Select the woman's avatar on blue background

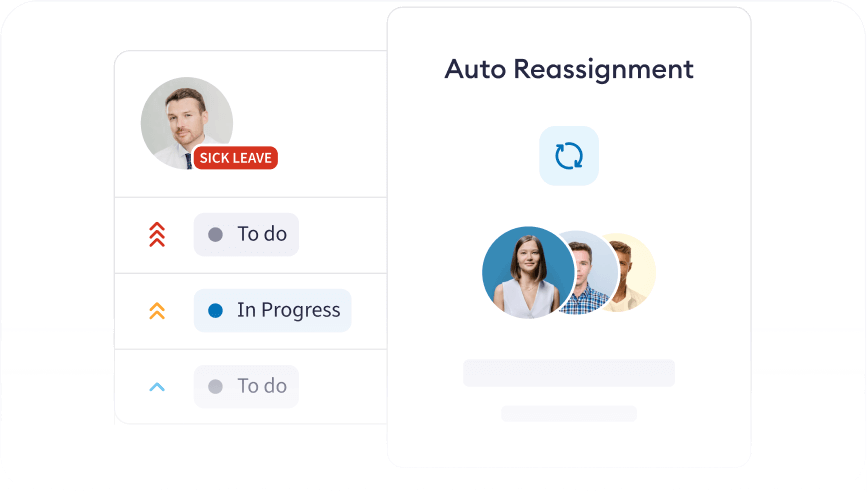[x=528, y=272]
